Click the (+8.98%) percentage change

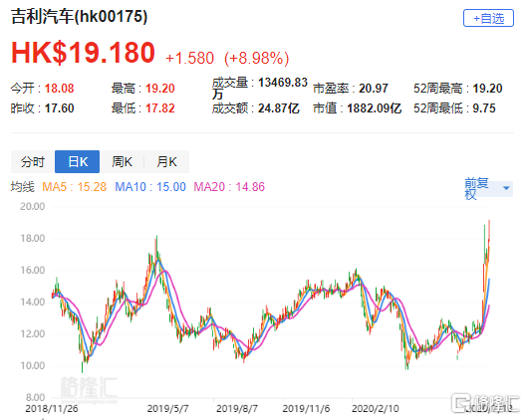(x=257, y=58)
